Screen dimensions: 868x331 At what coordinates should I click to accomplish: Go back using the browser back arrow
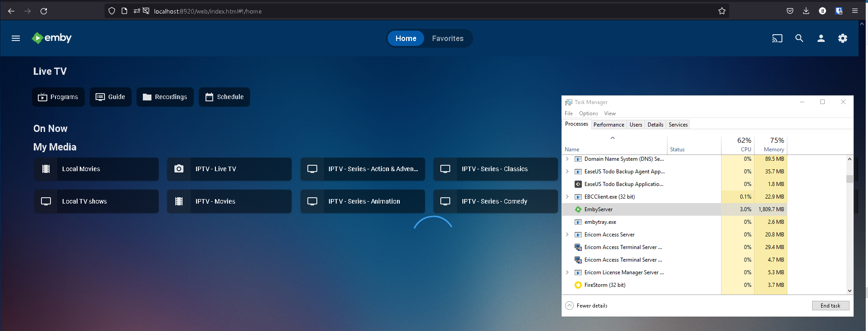11,11
